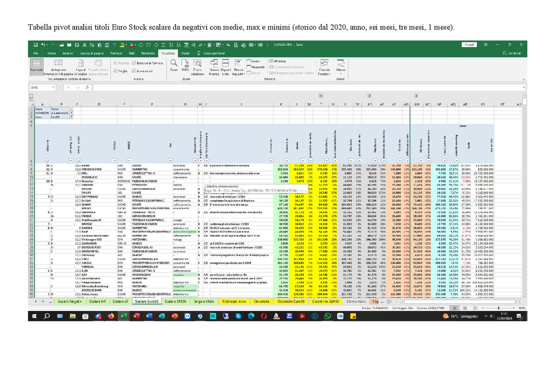Click the zoom-in plus on status bar
The height and width of the screenshot is (392, 555).
pos(514,308)
